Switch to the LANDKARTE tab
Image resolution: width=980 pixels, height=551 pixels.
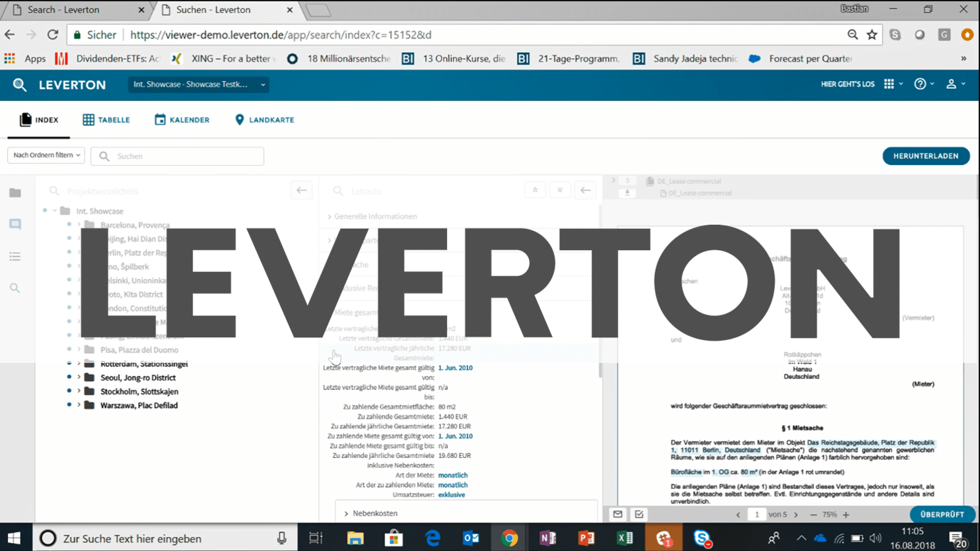coord(265,120)
